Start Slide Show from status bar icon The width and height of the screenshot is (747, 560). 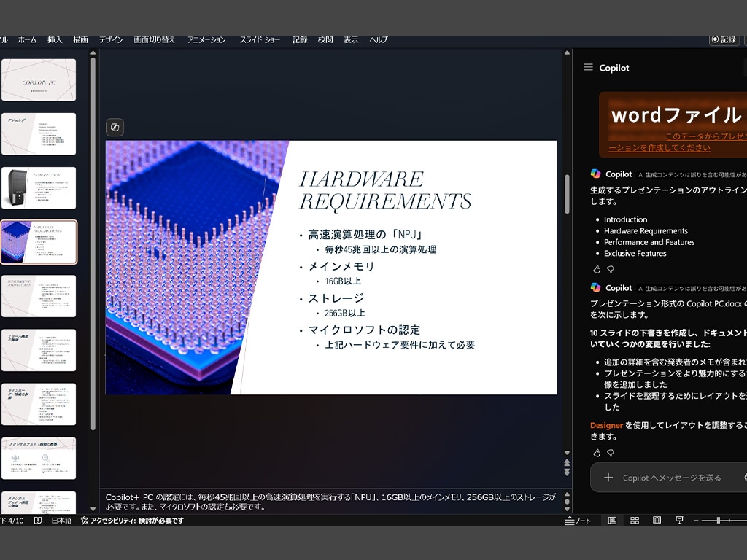click(679, 521)
